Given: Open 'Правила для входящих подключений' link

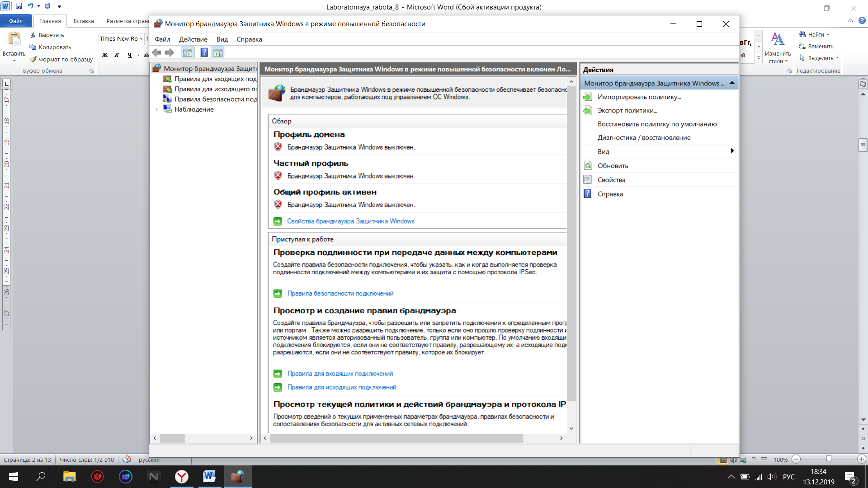Looking at the screenshot, I should click(340, 374).
